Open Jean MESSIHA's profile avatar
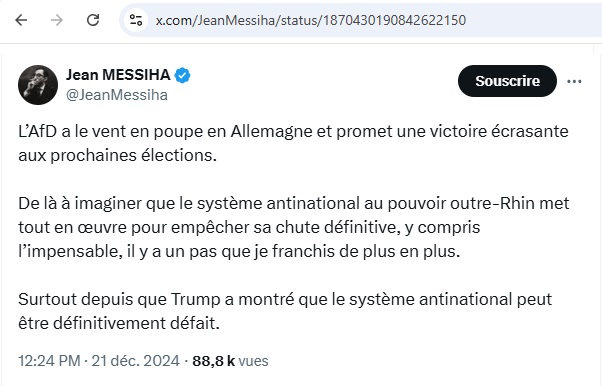The height and width of the screenshot is (386, 602). tap(38, 84)
